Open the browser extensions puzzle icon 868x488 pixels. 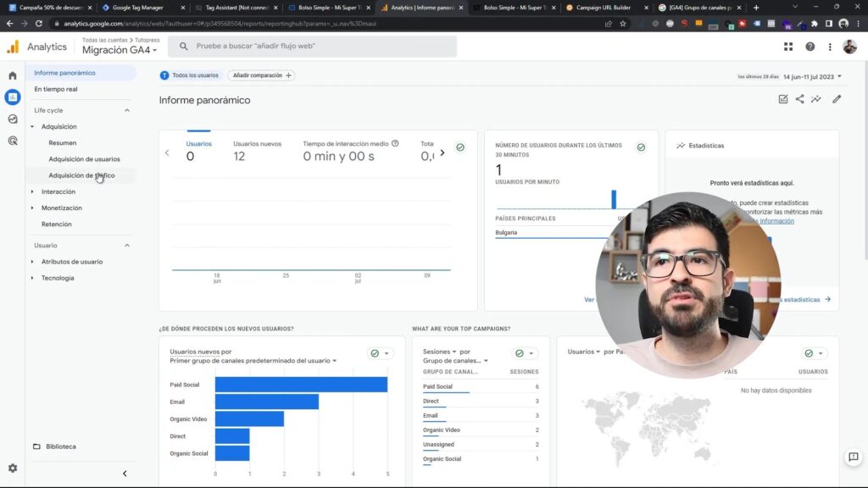click(x=815, y=24)
